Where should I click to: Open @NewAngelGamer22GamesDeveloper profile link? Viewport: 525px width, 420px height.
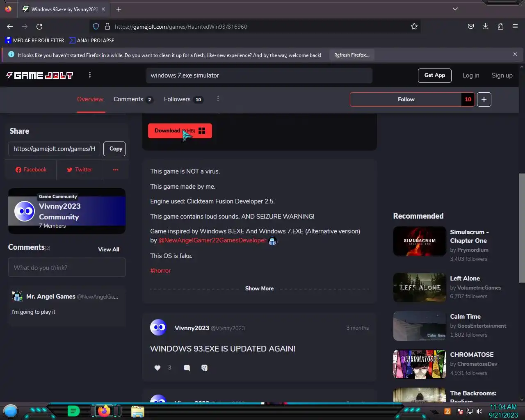click(x=212, y=240)
